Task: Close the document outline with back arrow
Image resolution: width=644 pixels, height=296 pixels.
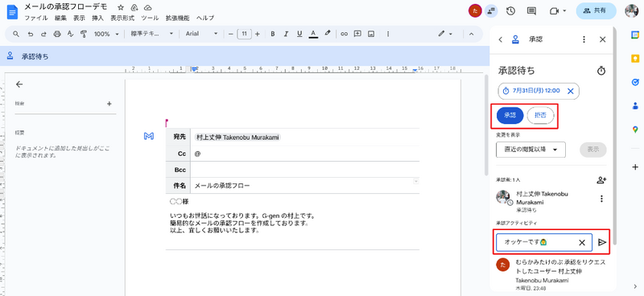Action: (x=19, y=84)
